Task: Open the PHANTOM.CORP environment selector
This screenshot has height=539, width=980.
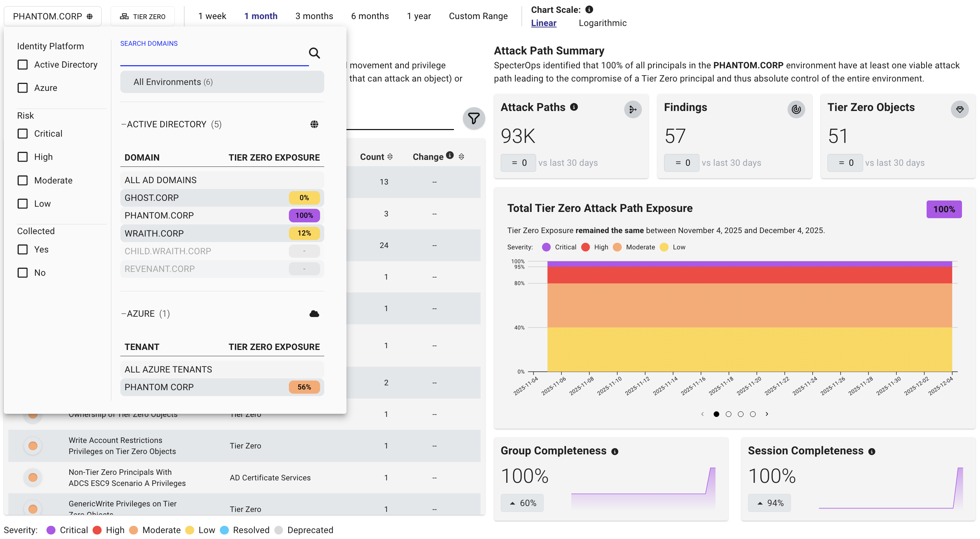Action: click(52, 16)
